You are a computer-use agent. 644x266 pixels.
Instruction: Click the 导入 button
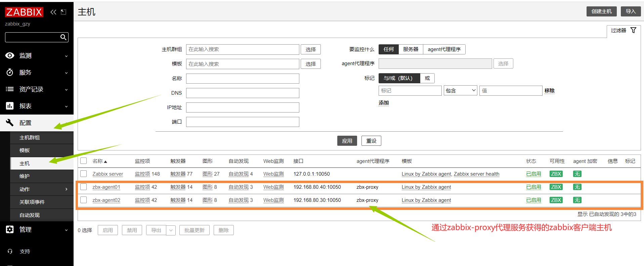pos(631,11)
